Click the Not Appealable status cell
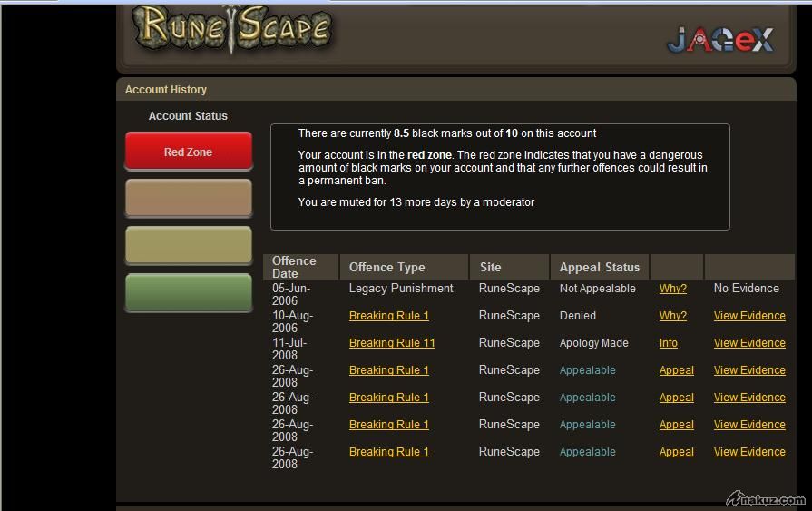 click(x=598, y=289)
